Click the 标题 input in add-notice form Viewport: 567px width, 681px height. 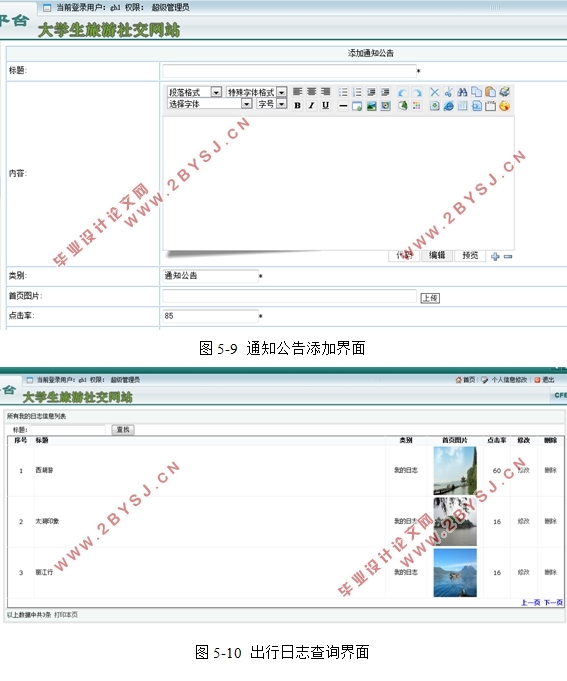point(289,71)
